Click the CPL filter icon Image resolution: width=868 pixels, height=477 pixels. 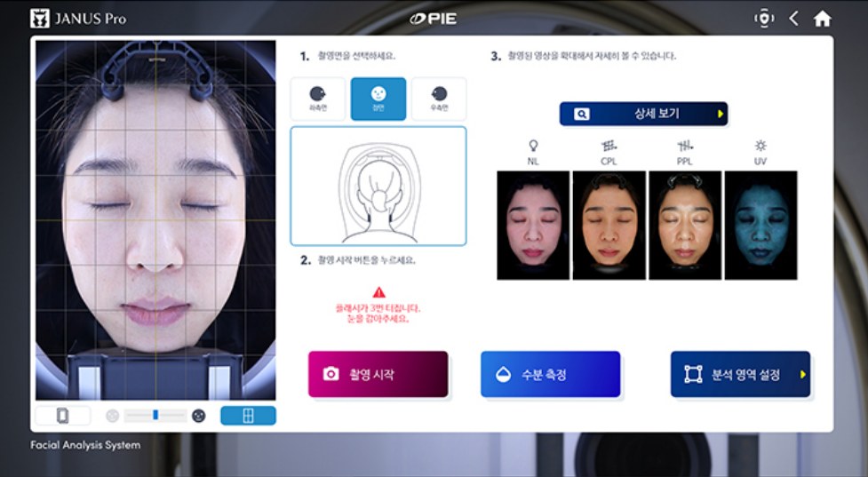pyautogui.click(x=609, y=146)
